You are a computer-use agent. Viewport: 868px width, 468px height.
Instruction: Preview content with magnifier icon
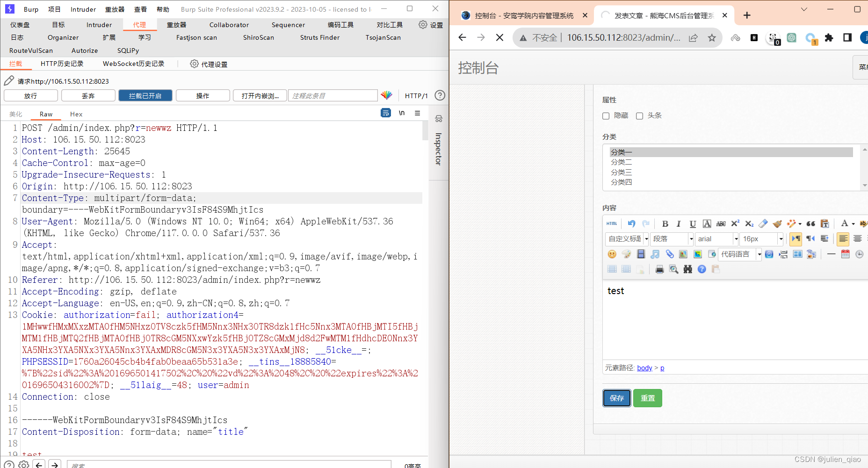[673, 269]
